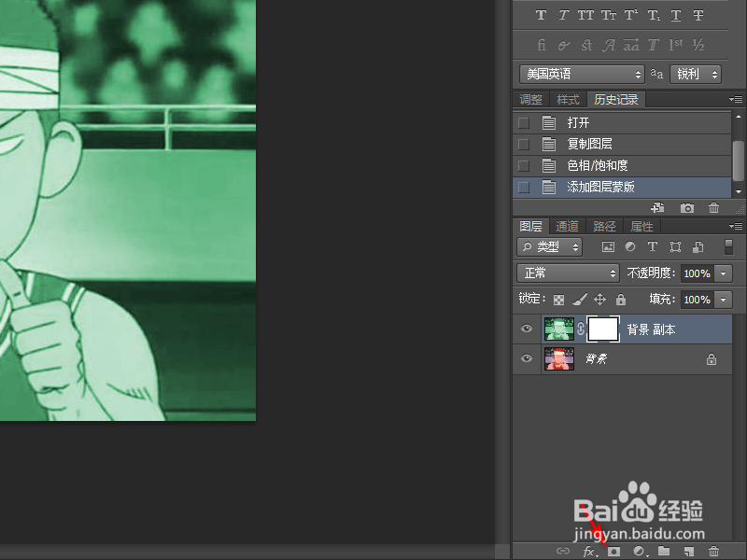
Task: Open opacity slider dropdown arrow
Action: (724, 273)
